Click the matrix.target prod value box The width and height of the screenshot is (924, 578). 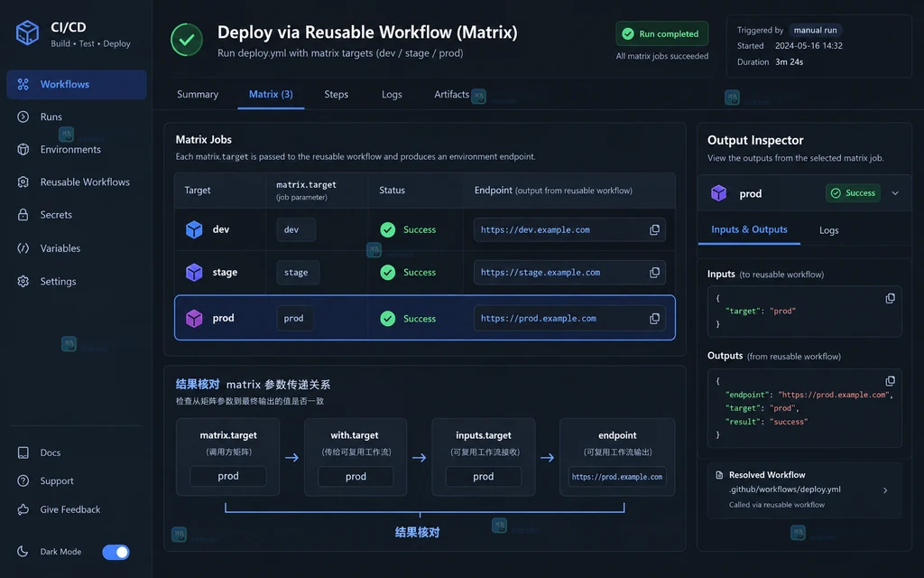[x=228, y=476]
